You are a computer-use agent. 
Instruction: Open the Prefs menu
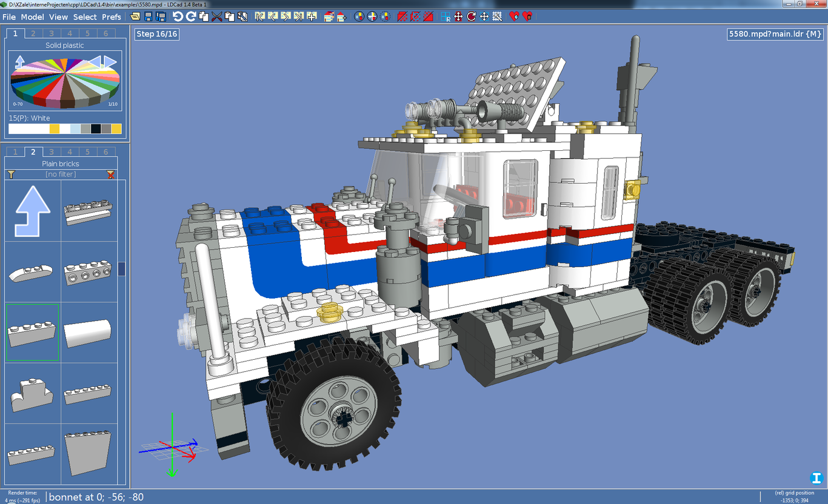click(111, 17)
